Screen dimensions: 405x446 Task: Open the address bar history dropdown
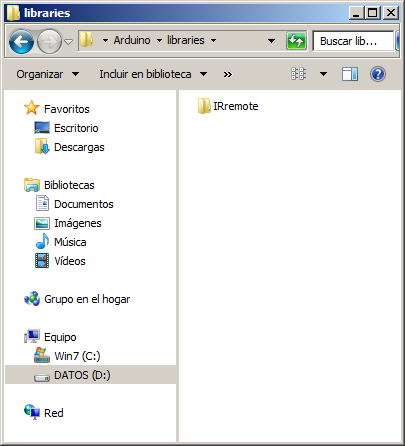(271, 41)
